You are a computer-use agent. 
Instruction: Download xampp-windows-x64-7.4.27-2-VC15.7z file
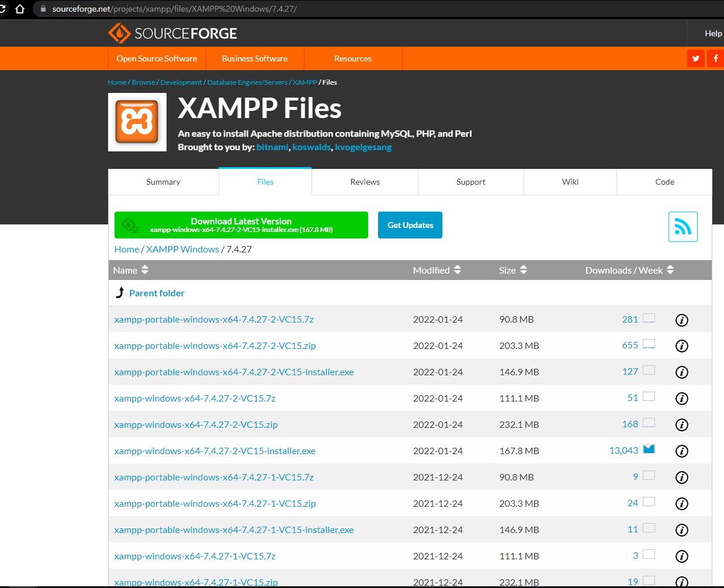(x=195, y=398)
